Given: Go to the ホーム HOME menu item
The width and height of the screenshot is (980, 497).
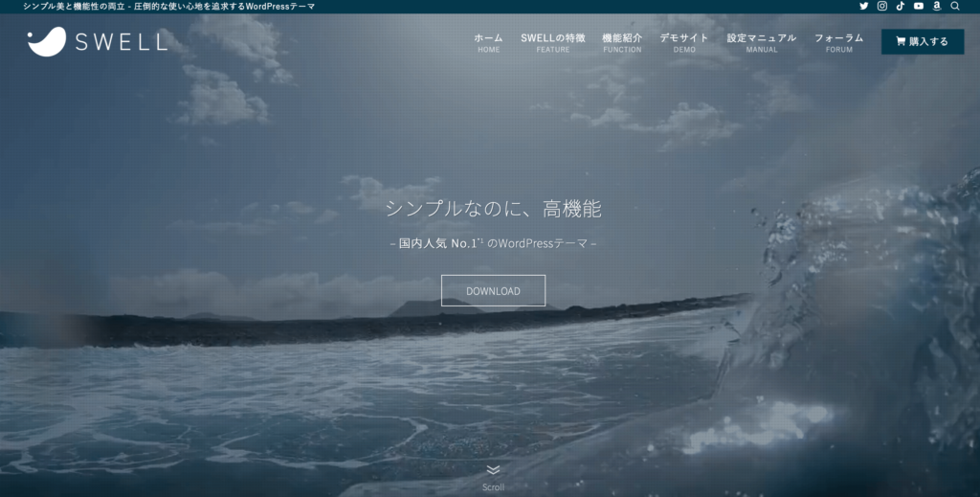Looking at the screenshot, I should pos(488,42).
